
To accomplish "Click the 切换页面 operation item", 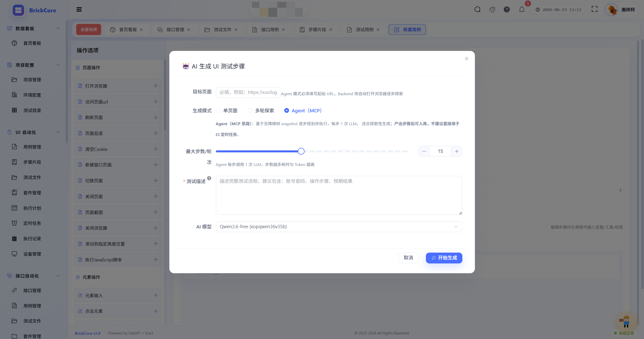I will [x=118, y=181].
